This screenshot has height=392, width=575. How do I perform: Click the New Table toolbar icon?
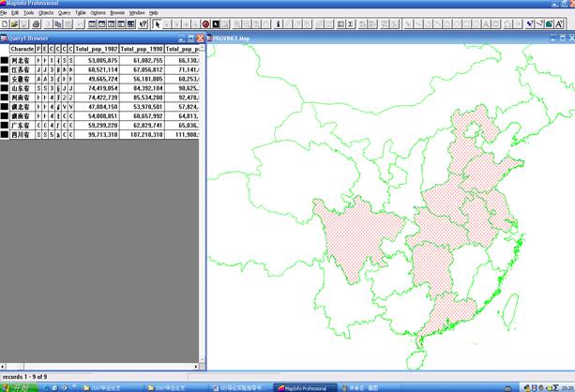click(x=5, y=23)
